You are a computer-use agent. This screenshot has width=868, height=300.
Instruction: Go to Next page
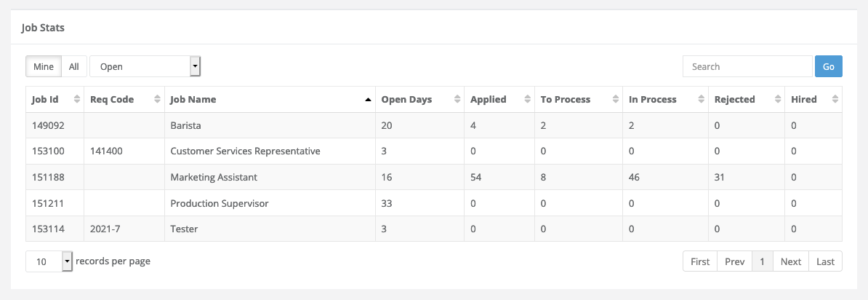791,261
